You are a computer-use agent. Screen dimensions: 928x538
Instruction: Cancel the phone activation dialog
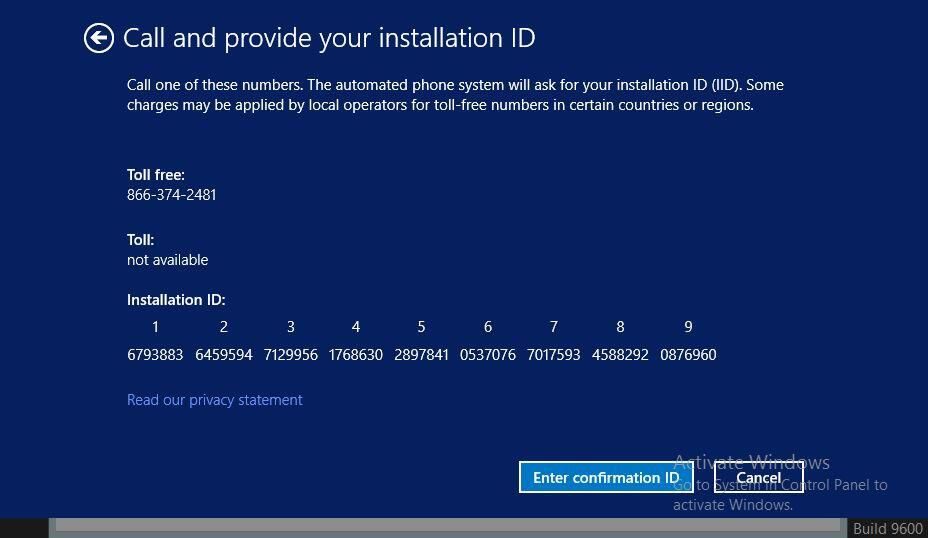758,478
